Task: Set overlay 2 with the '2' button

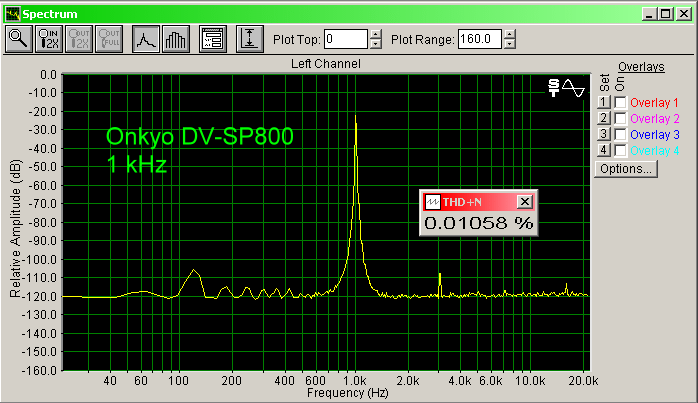Action: click(604, 118)
